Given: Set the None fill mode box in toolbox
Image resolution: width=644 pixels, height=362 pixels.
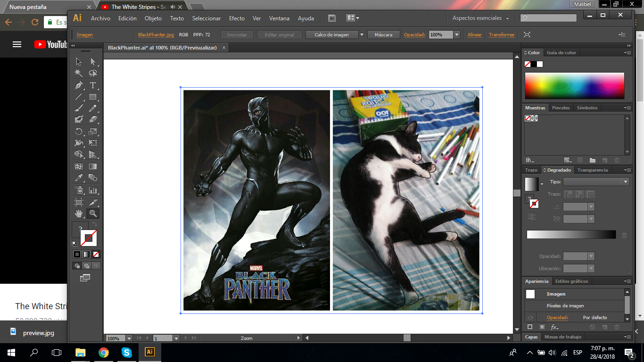Looking at the screenshot, I should click(96, 254).
